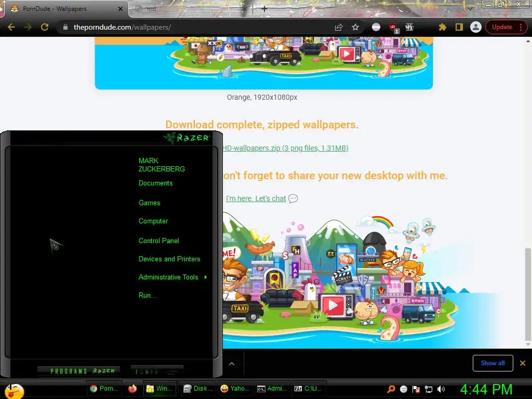Click the 'I'm here. Let's chat' link

(x=256, y=198)
